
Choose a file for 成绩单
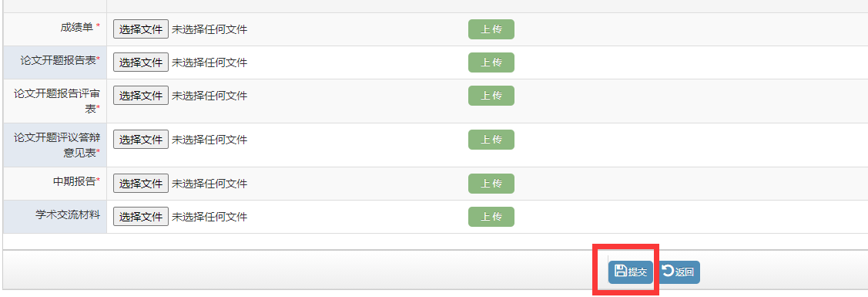tap(141, 29)
